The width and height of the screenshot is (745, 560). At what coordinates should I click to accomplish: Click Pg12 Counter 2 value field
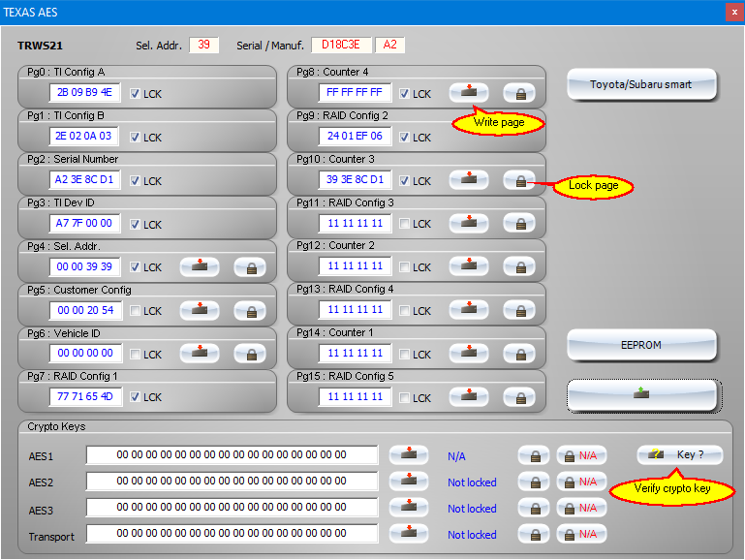(x=355, y=266)
